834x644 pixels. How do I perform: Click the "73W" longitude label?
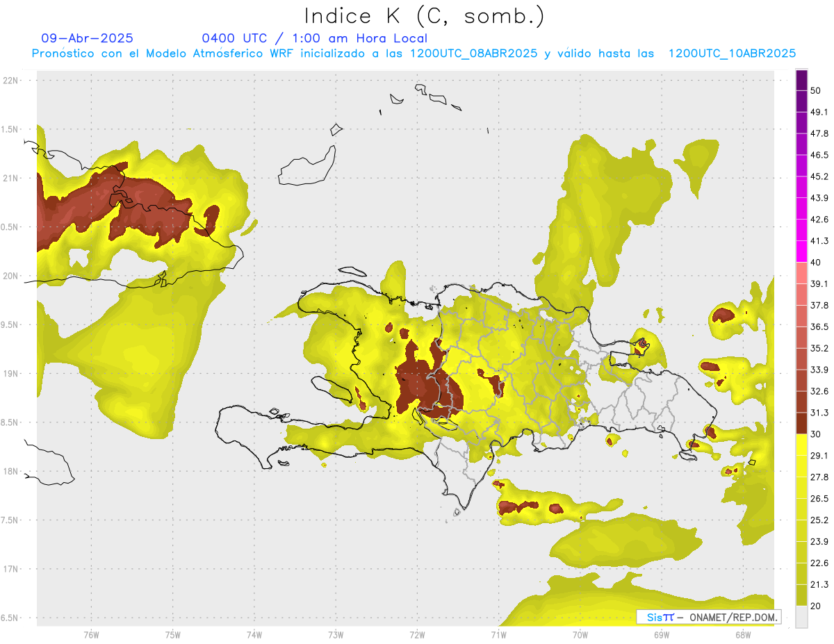336,635
